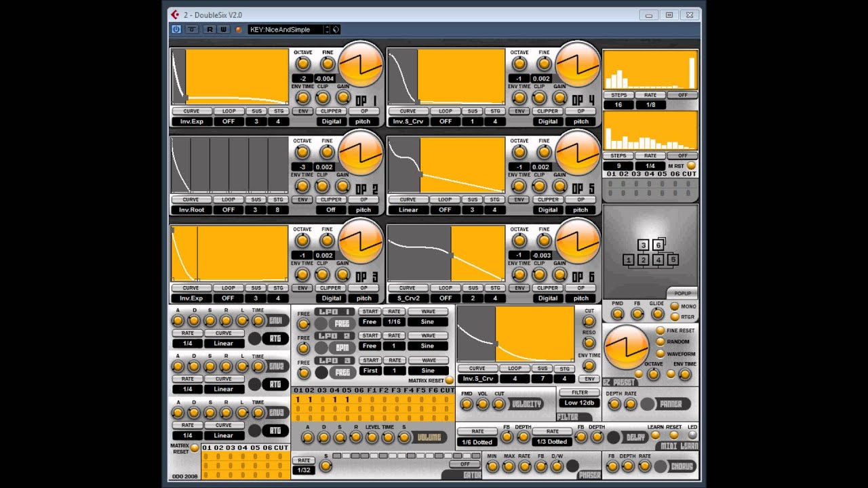868x488 pixels.
Task: Toggle the Panner on/off button
Action: [648, 404]
